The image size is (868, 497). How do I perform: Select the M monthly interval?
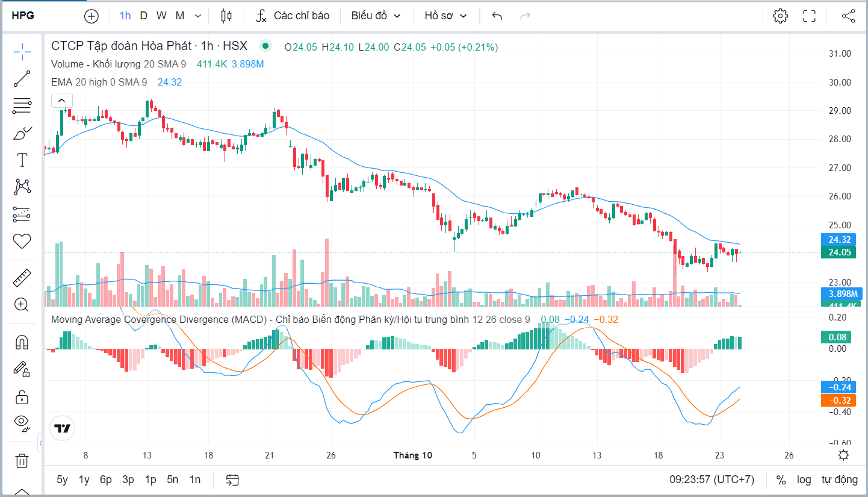(180, 16)
